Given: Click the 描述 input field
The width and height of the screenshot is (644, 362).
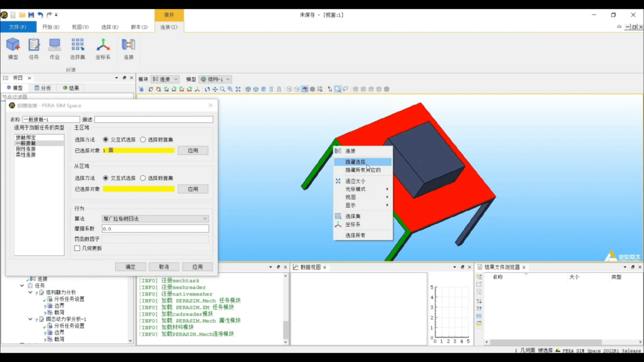Looking at the screenshot, I should click(153, 120).
